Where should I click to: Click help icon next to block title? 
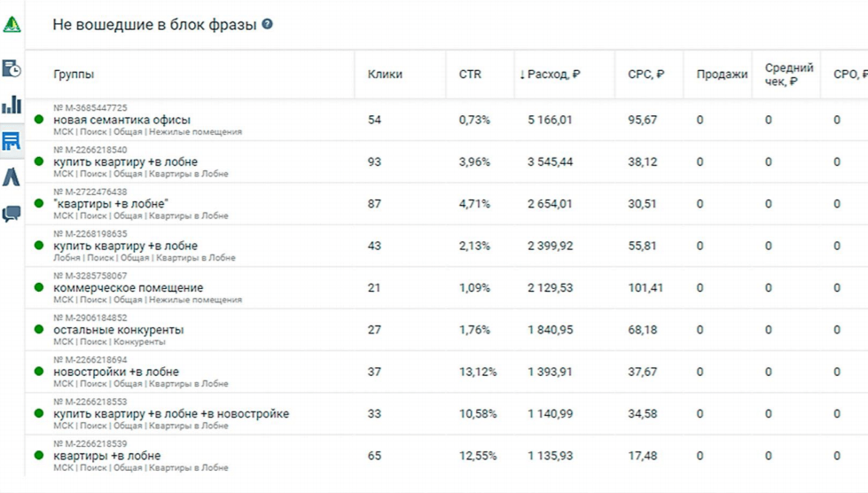(267, 25)
